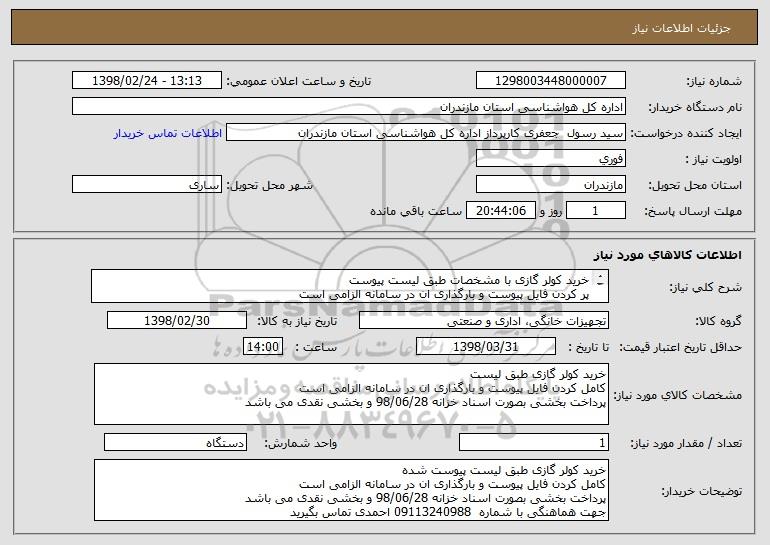This screenshot has height=545, width=770.
Task: Click the label توضیحات خریدار
Action: coord(702,491)
